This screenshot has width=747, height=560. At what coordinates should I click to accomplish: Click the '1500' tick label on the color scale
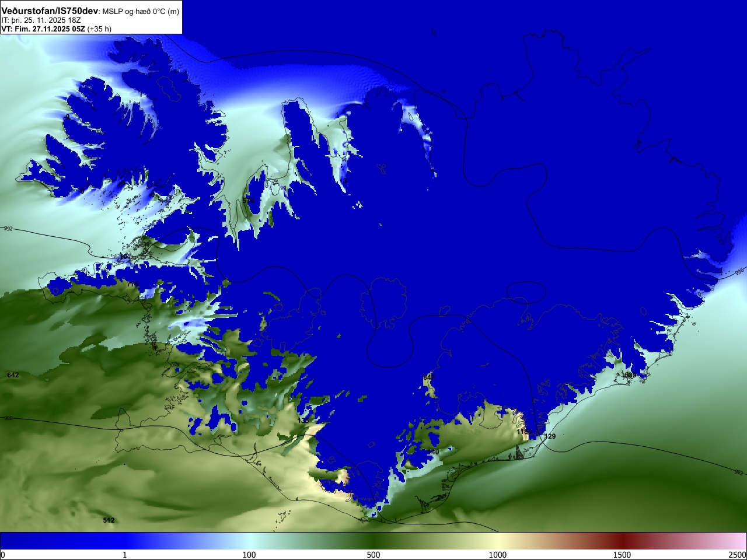[x=622, y=555]
